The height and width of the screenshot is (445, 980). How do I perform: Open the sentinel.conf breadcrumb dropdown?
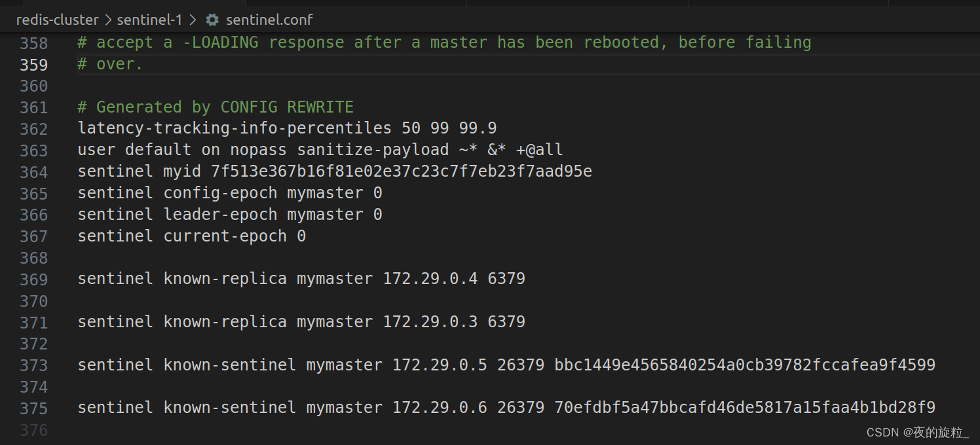point(269,20)
